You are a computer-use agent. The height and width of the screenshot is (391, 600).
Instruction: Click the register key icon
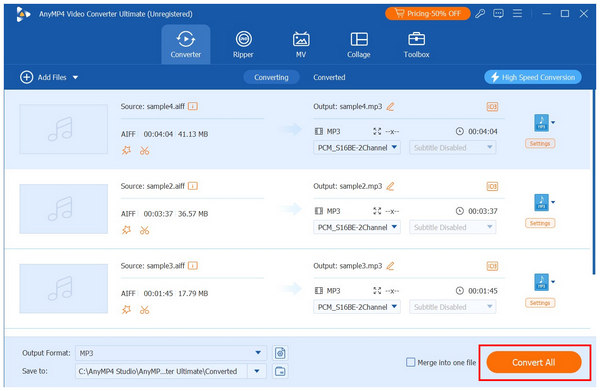[480, 14]
